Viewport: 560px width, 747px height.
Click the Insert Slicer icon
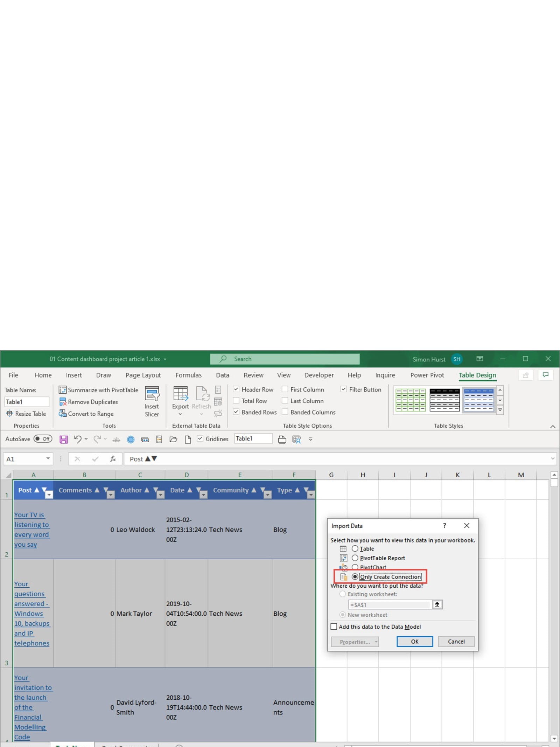coord(152,394)
